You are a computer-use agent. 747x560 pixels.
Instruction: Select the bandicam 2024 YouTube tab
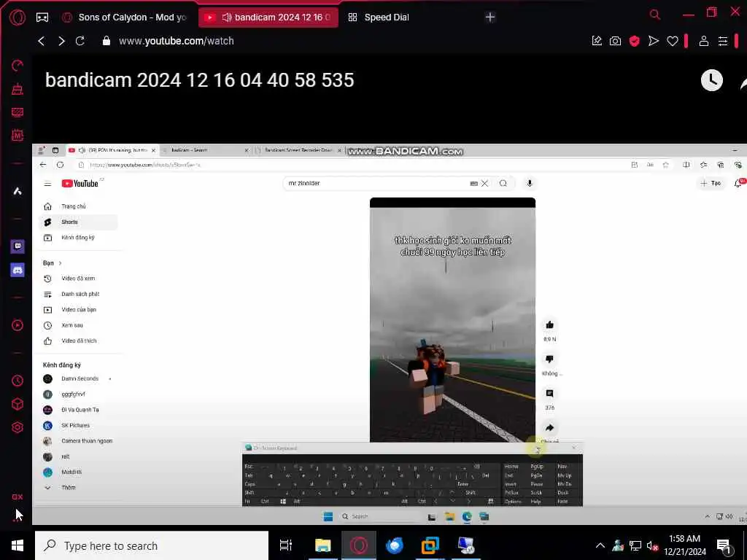(268, 17)
